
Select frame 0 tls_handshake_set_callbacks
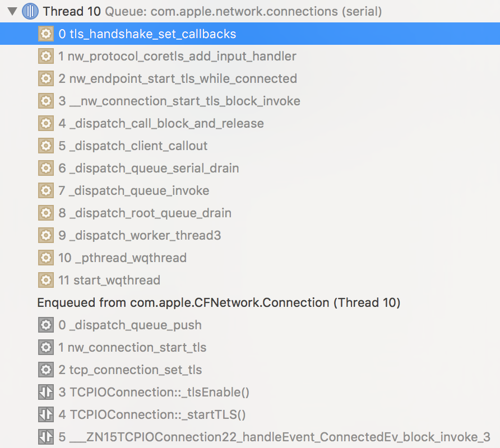click(147, 34)
